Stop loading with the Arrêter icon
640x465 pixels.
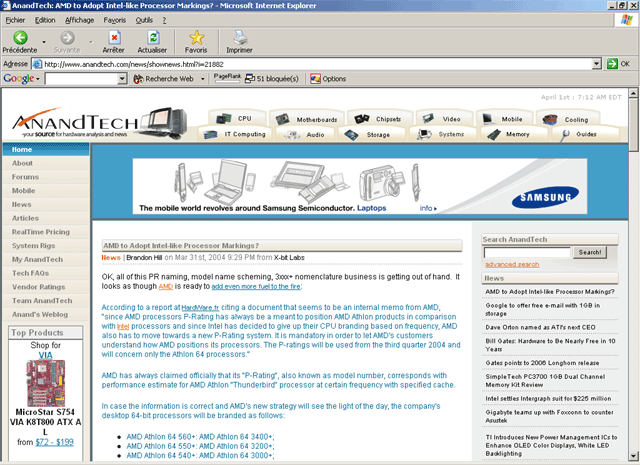click(114, 37)
